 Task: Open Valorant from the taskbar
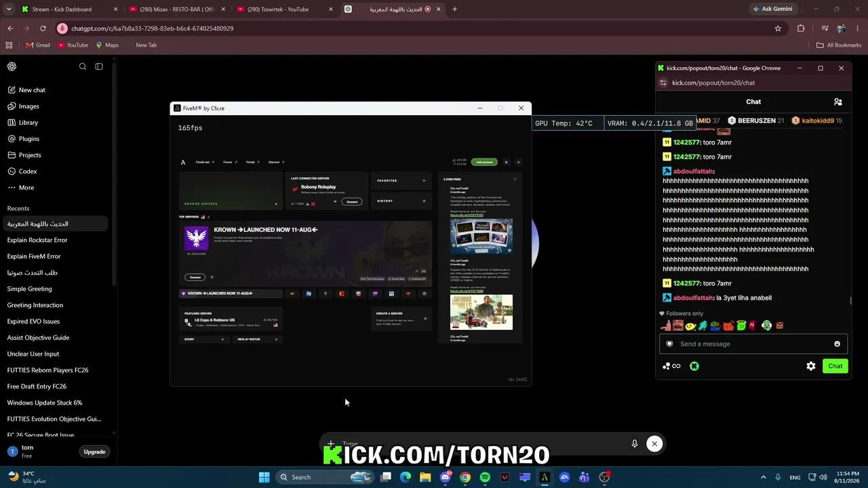pyautogui.click(x=505, y=477)
